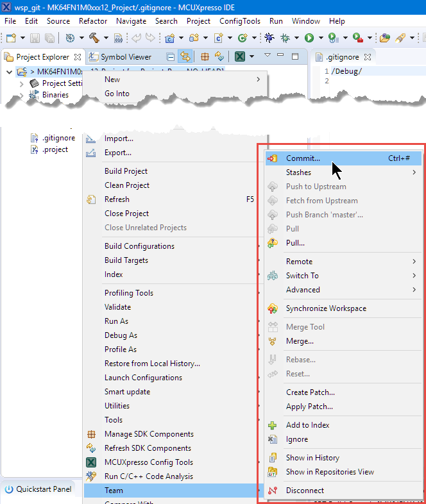
Task: Open the Refactor menu in menu bar
Action: (x=93, y=21)
